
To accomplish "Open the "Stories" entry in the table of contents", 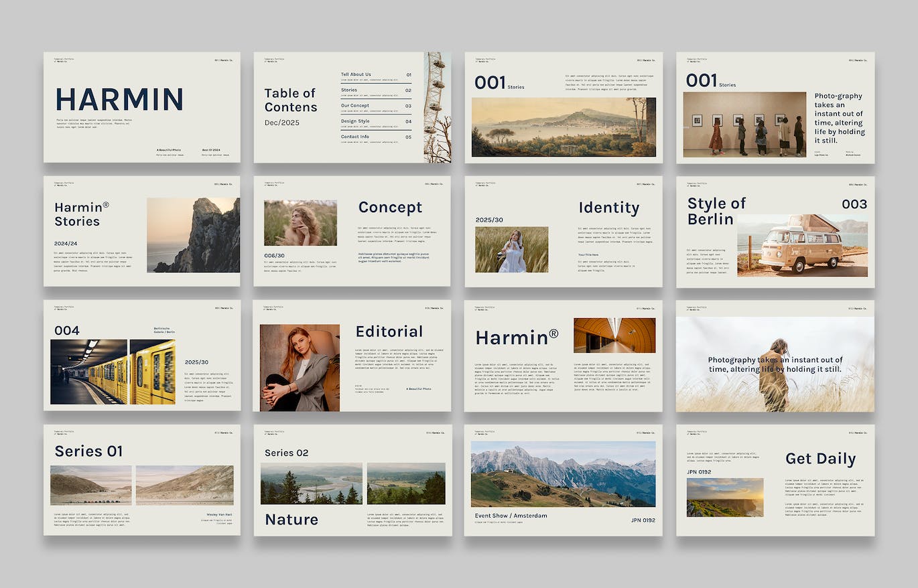I will coord(349,90).
